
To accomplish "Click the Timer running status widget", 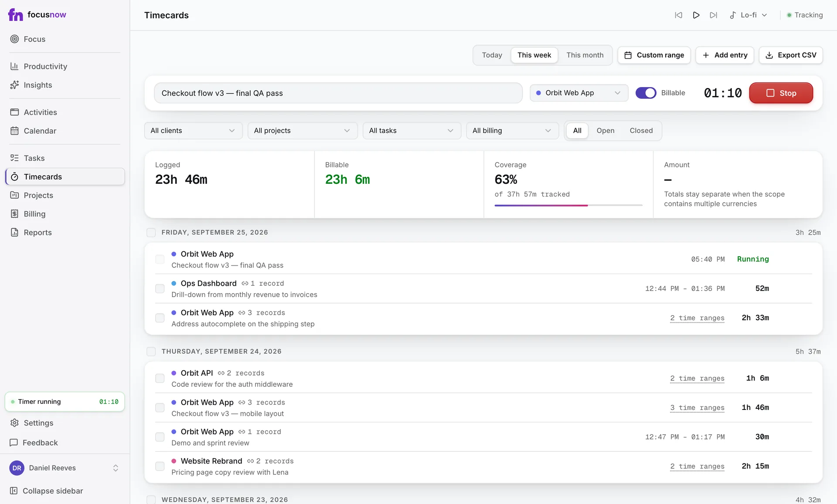I will tap(65, 402).
